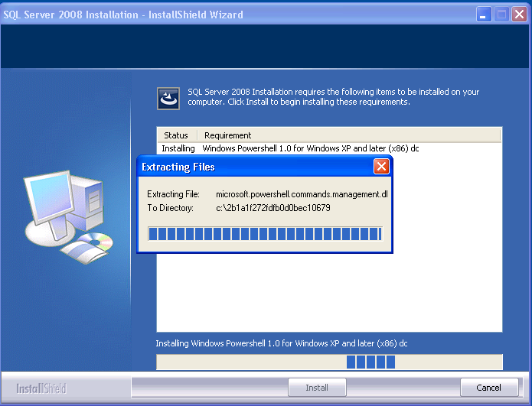Click the Cancel button

(x=489, y=388)
